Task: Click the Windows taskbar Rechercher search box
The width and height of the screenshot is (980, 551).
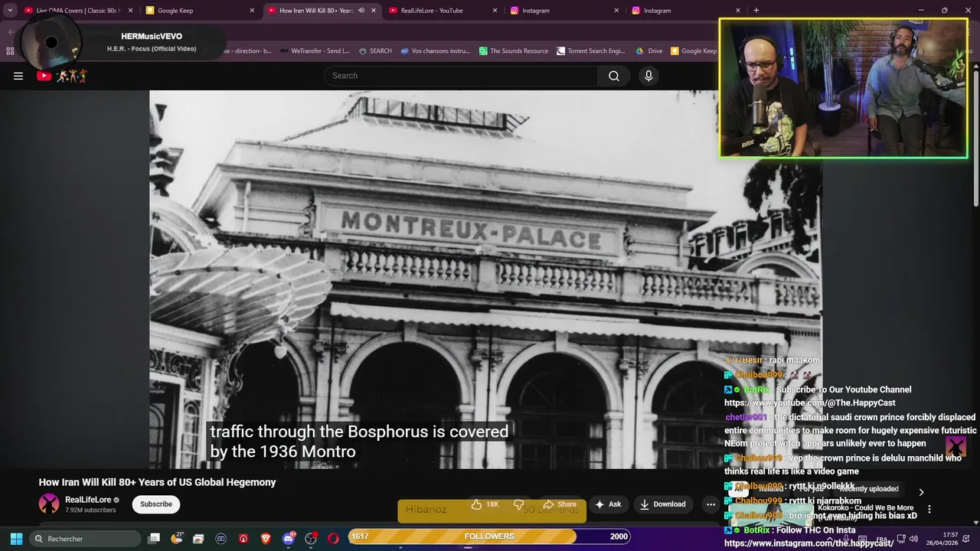Action: point(86,538)
